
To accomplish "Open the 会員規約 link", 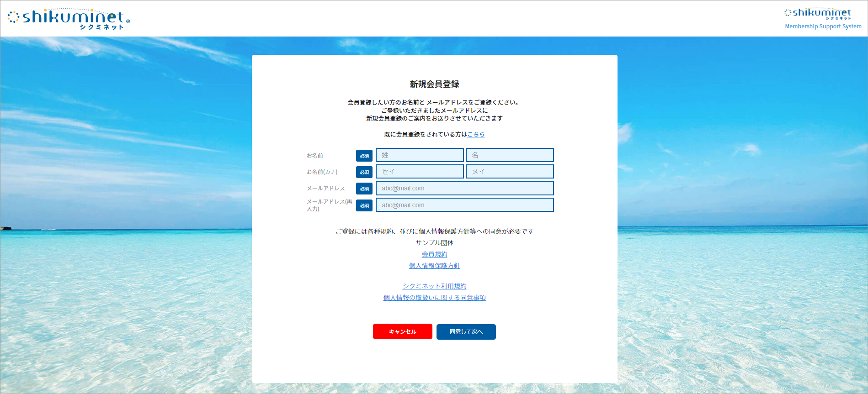I will pos(434,254).
